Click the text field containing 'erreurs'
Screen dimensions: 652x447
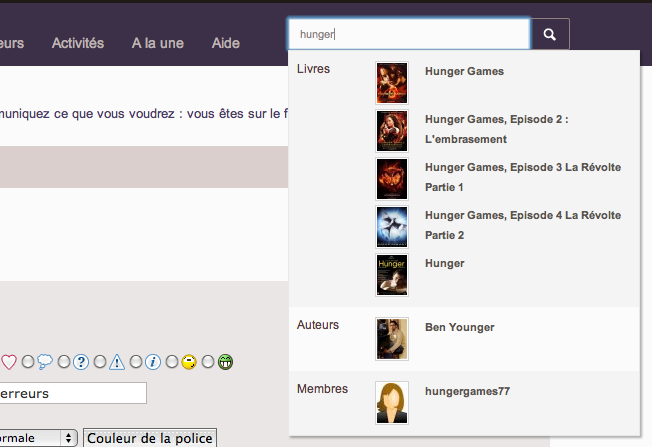point(73,393)
